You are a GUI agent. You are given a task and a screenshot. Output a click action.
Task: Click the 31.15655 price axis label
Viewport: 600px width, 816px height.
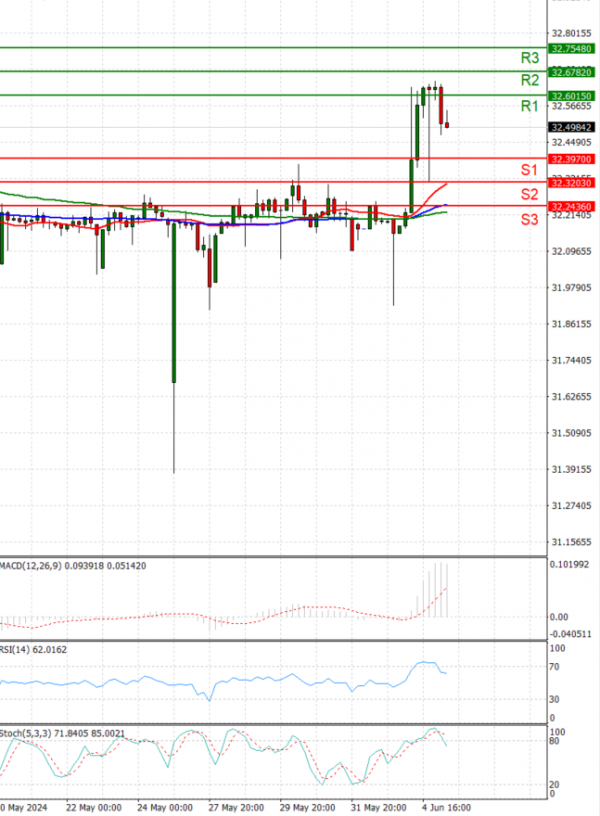pos(573,542)
